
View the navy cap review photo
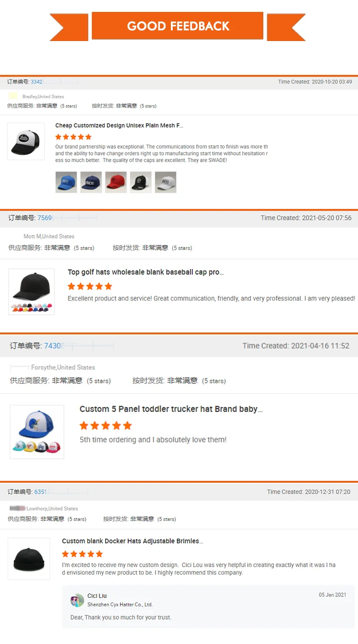(91, 182)
